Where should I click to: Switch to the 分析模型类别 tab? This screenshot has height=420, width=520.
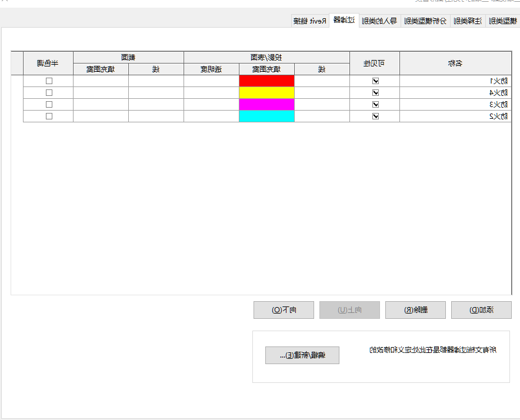[x=425, y=21]
